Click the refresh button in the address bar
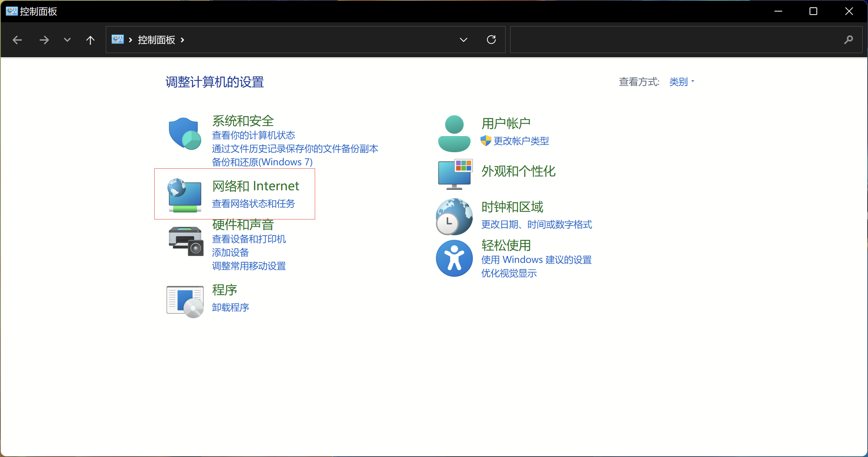 491,40
